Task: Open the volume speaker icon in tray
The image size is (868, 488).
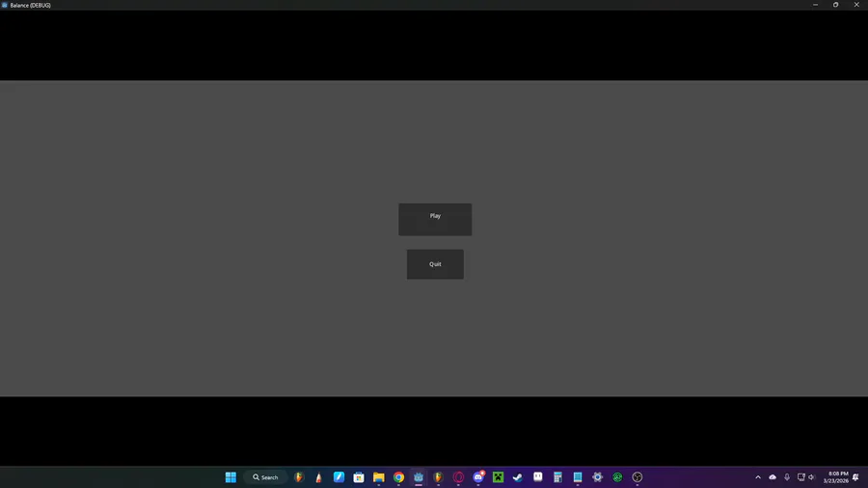Action: pyautogui.click(x=811, y=477)
